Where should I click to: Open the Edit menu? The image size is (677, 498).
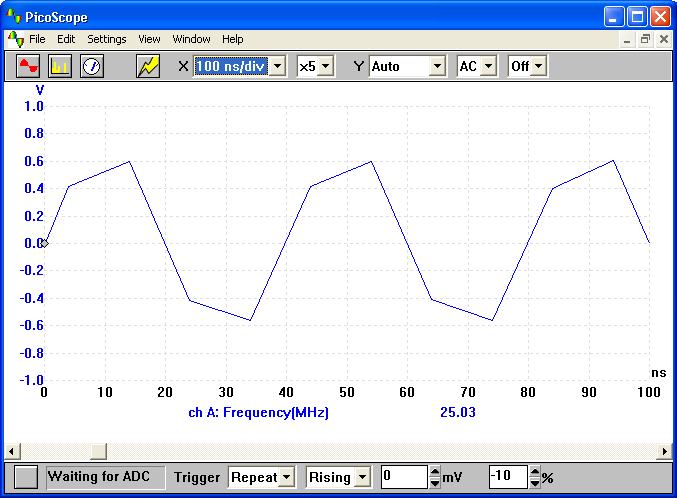tap(66, 39)
